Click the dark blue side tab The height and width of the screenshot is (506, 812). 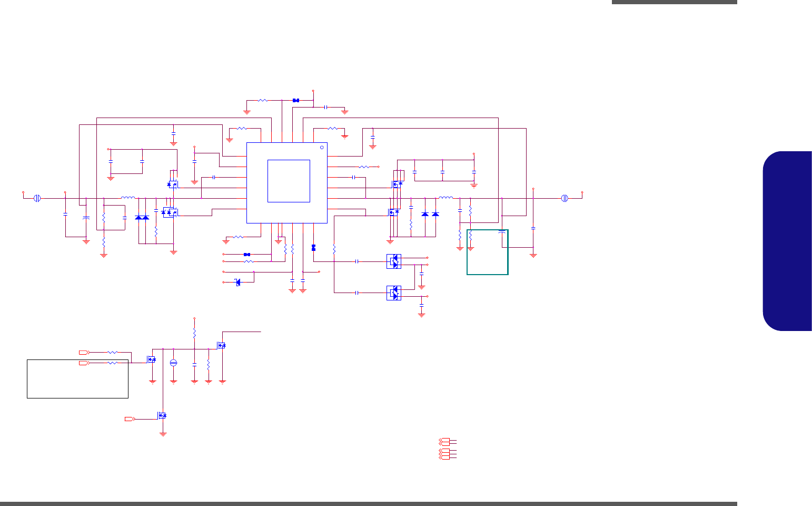click(787, 241)
